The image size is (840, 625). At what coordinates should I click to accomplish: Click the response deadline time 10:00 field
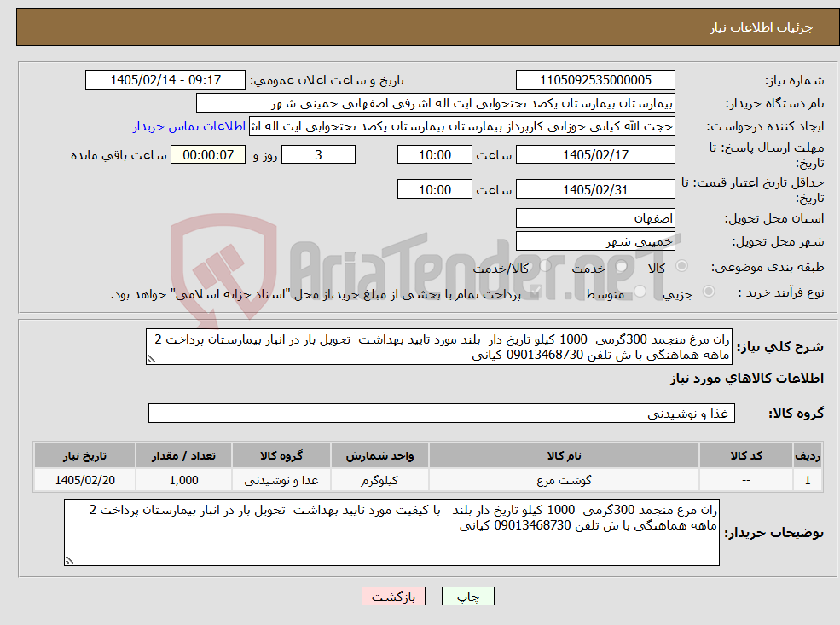click(434, 155)
